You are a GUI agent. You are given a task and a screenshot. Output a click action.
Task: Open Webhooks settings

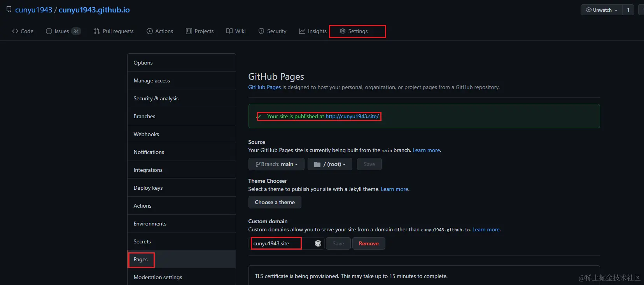[182, 134]
